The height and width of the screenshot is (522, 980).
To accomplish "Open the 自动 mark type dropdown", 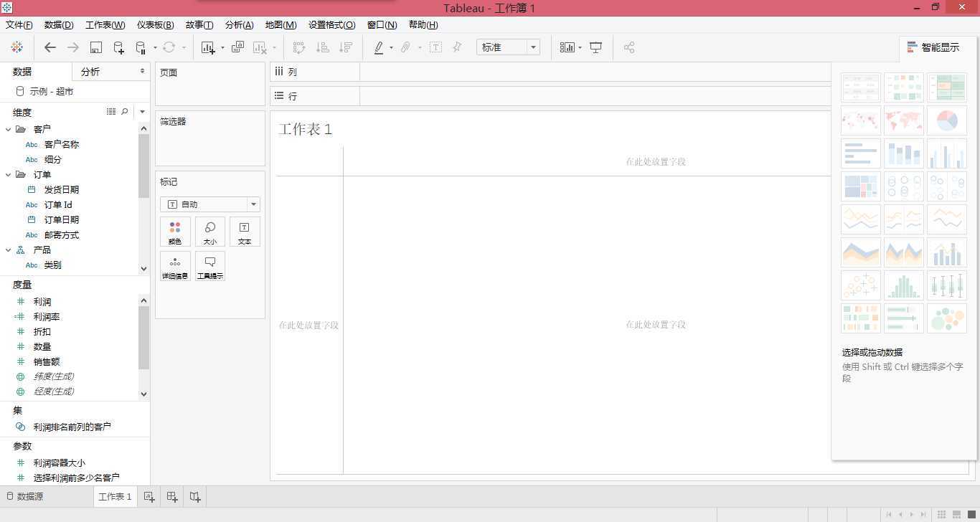I will (253, 204).
